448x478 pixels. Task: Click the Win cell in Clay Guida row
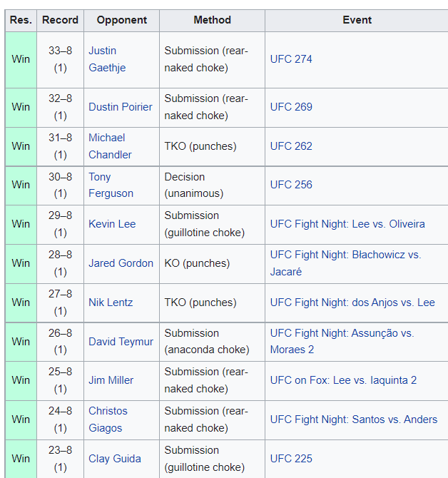tap(21, 459)
